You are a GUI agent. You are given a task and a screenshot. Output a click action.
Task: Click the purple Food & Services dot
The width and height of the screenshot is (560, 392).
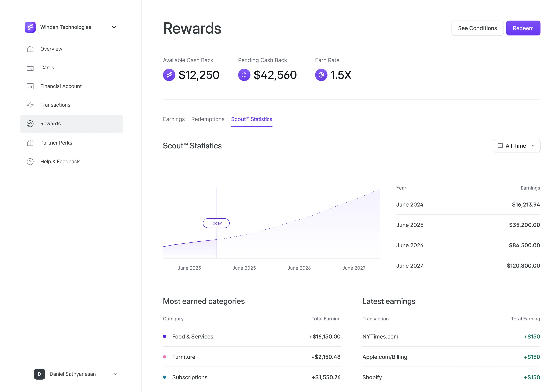point(164,336)
